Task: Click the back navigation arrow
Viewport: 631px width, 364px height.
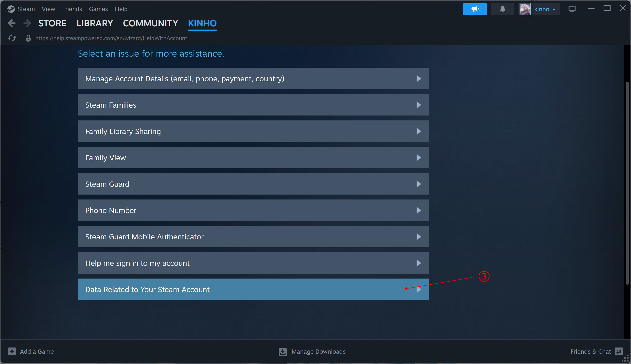Action: coord(12,23)
